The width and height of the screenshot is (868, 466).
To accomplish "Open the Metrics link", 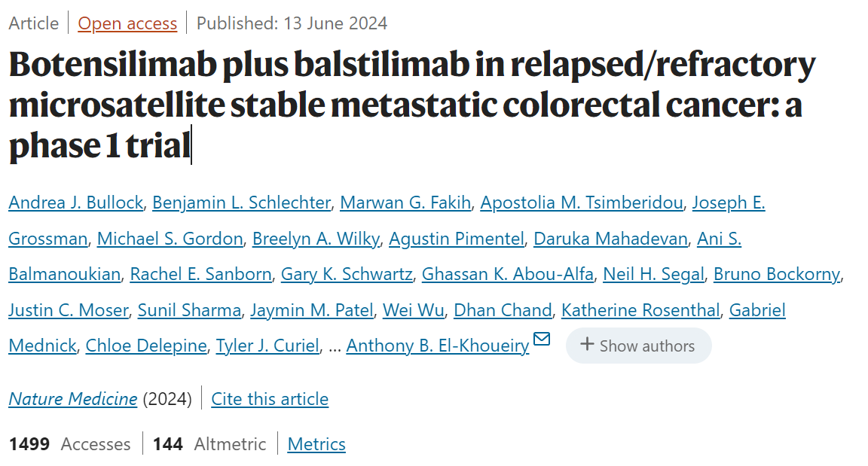I will (316, 444).
